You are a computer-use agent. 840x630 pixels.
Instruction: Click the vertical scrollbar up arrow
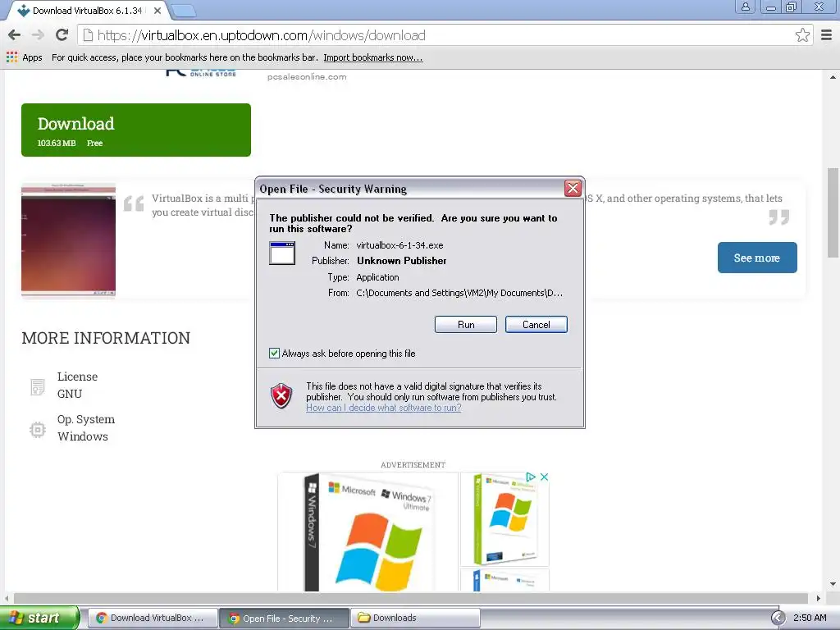(x=833, y=77)
